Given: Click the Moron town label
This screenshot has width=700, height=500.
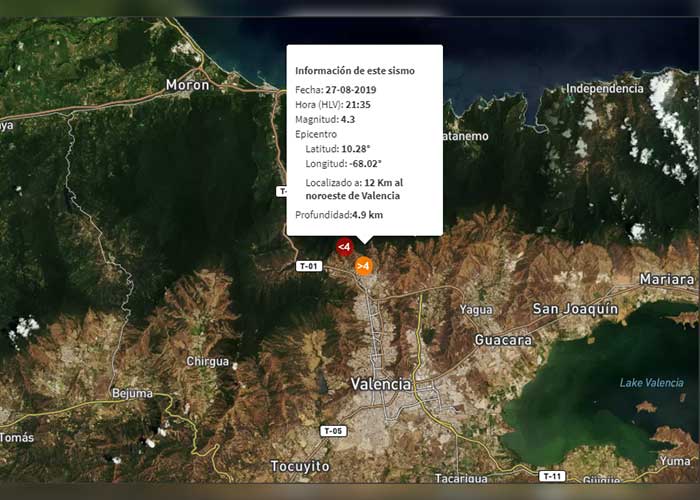Looking at the screenshot, I should pyautogui.click(x=188, y=85).
